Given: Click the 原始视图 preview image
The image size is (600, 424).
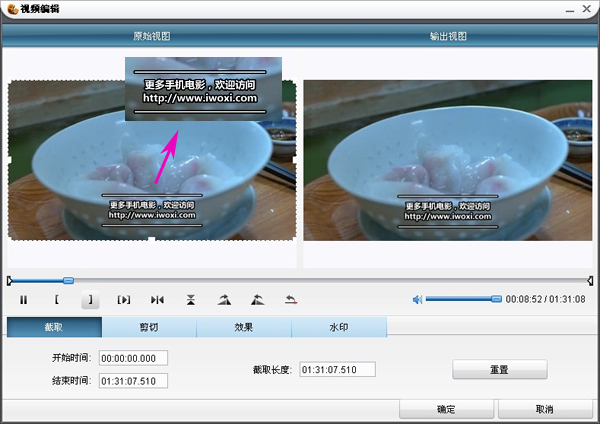Looking at the screenshot, I should [x=152, y=161].
